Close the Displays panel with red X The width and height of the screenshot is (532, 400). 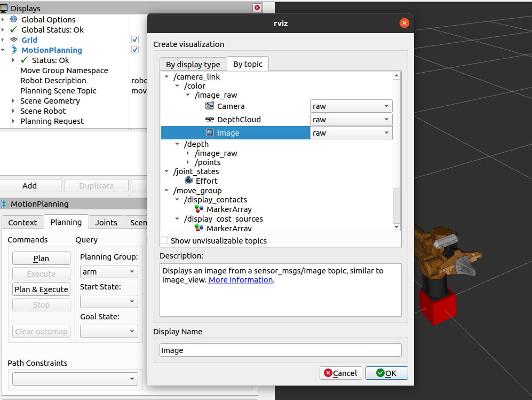coord(258,7)
